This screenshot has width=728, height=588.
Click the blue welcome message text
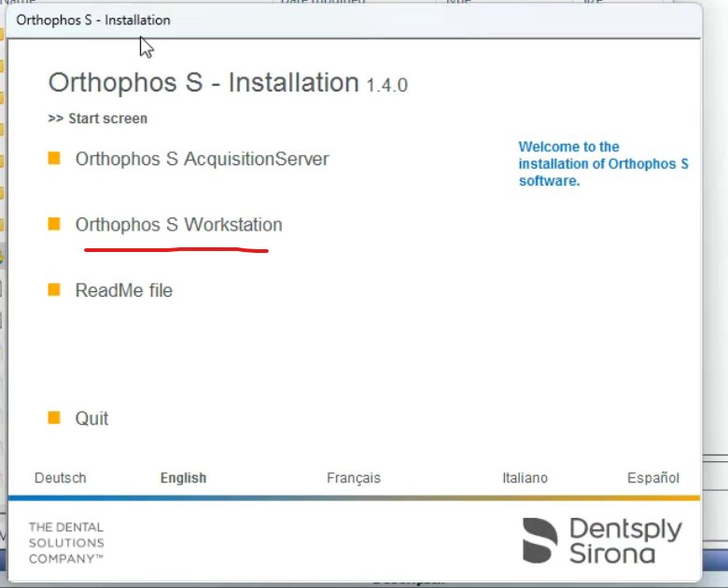[603, 163]
